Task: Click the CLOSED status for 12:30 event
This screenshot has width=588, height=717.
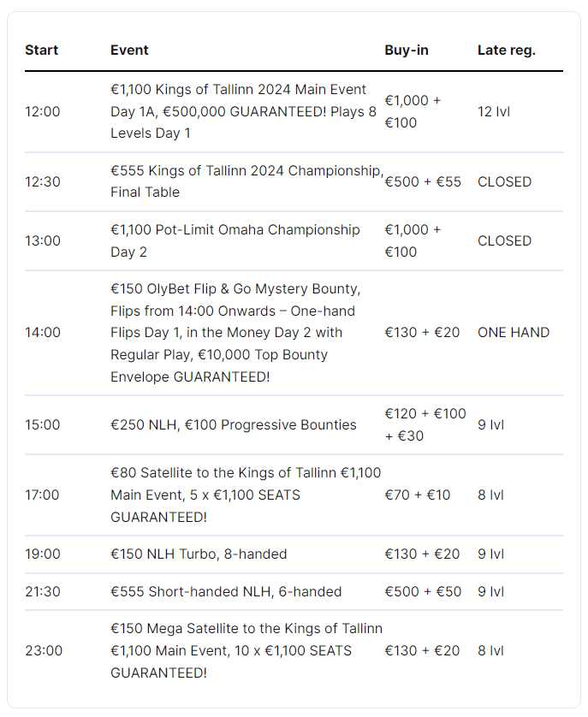Action: click(x=504, y=181)
